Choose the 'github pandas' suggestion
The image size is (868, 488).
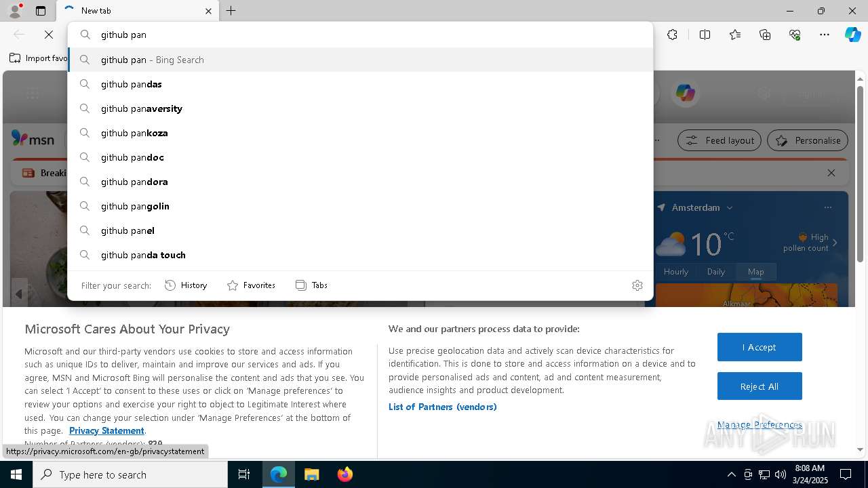tap(360, 84)
